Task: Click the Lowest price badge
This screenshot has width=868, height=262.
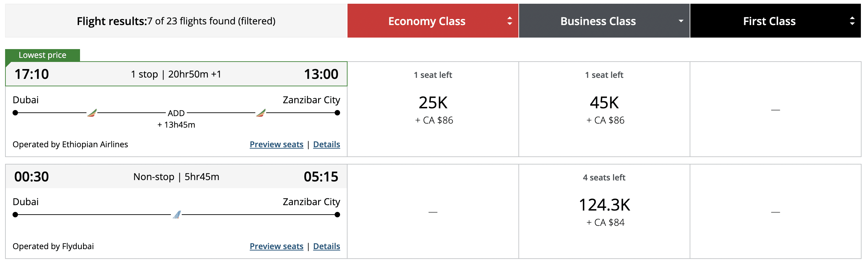Action: [x=42, y=55]
